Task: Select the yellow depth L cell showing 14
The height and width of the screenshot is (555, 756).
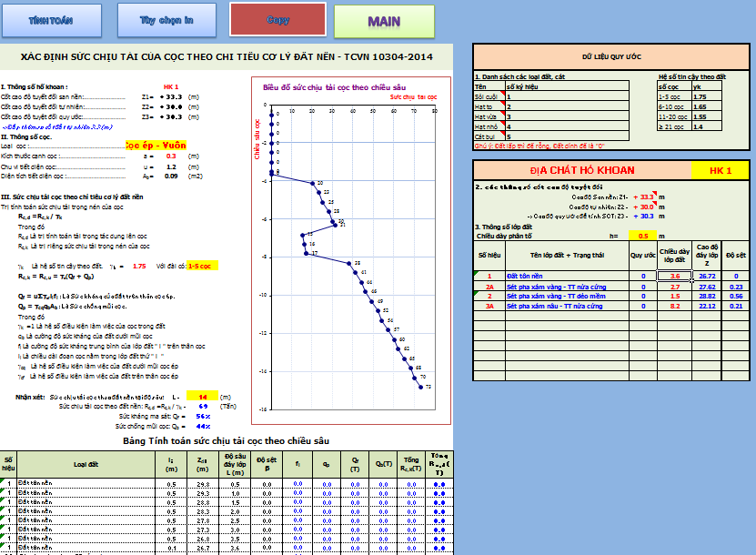Action: [203, 397]
